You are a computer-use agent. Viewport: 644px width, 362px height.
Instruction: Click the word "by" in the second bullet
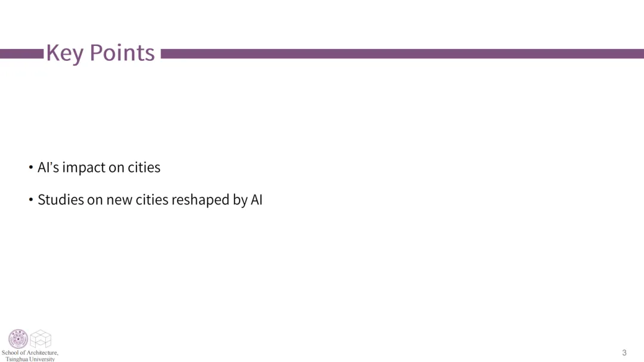[240, 200]
